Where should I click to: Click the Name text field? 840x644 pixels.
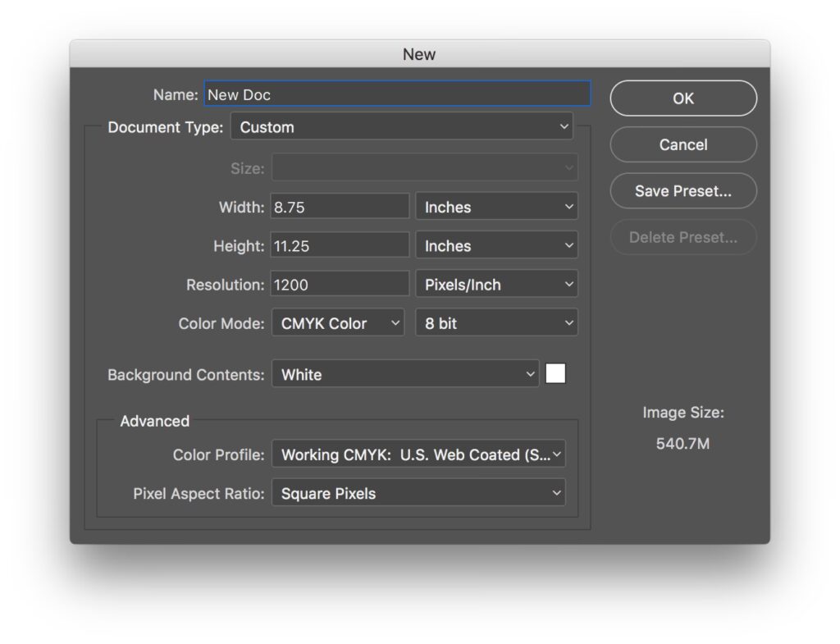(x=397, y=94)
